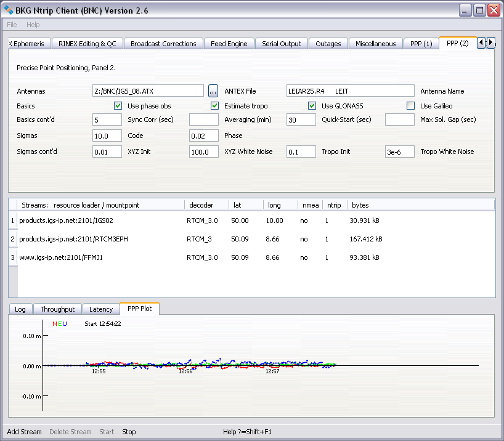Click the Add Stream button
This screenshot has height=441, width=504.
click(25, 432)
